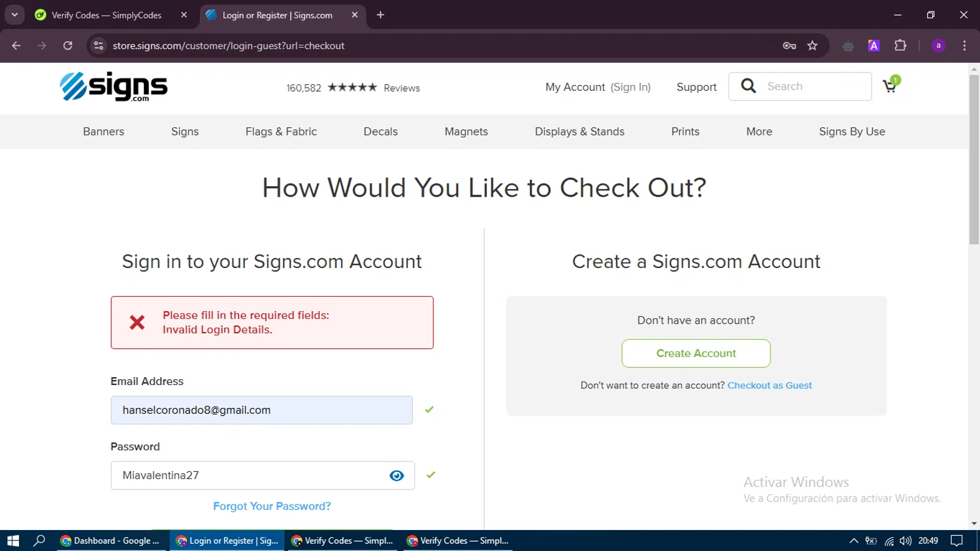Open the shopping cart icon
The image size is (980, 551).
pos(891,85)
